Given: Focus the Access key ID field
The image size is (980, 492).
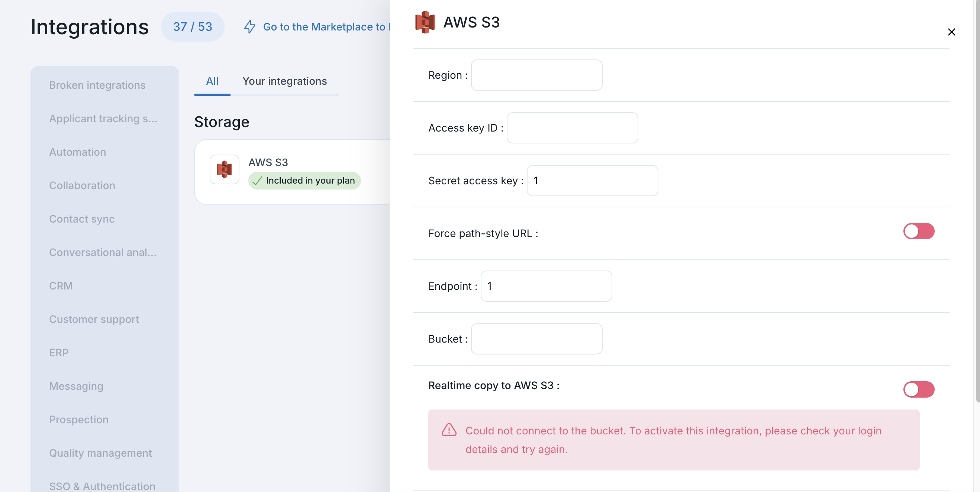Looking at the screenshot, I should point(572,128).
